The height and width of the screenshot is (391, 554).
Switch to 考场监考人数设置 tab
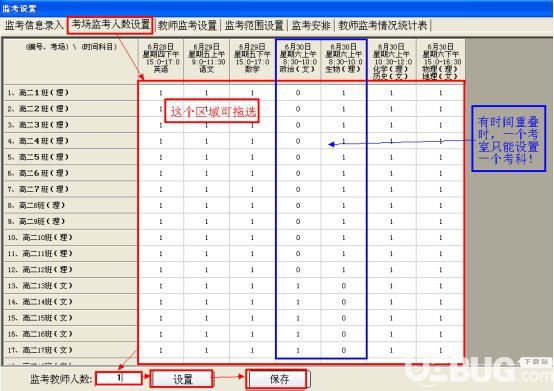(x=110, y=25)
